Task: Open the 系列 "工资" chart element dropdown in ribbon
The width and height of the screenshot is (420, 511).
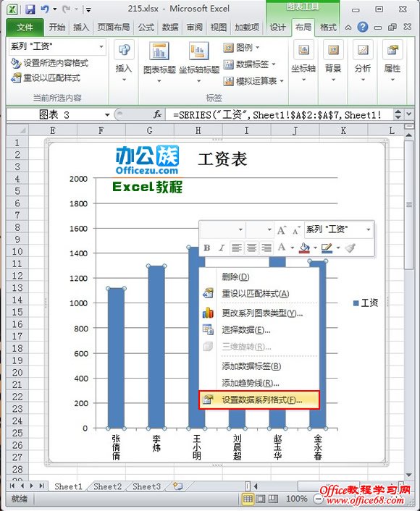Action: click(x=101, y=46)
